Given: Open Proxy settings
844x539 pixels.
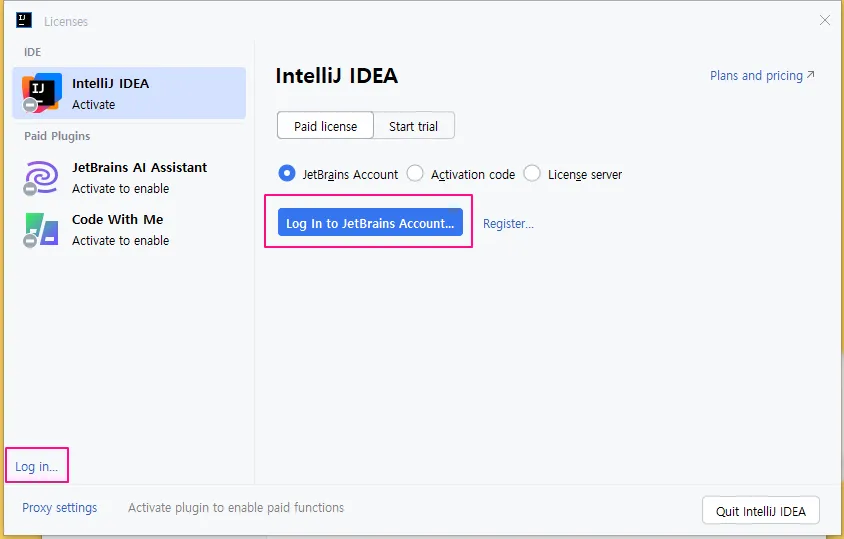Looking at the screenshot, I should click(x=59, y=508).
